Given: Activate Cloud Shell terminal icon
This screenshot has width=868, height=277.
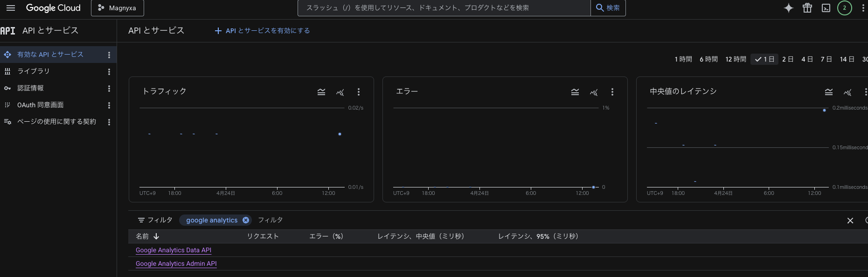Looking at the screenshot, I should (826, 8).
